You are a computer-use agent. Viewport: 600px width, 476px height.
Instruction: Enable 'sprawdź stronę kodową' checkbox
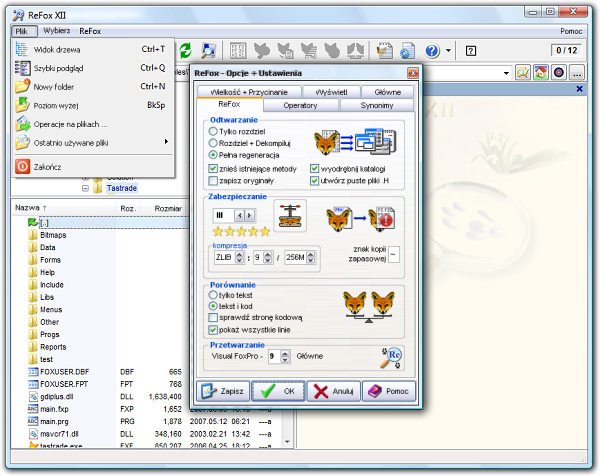point(212,317)
